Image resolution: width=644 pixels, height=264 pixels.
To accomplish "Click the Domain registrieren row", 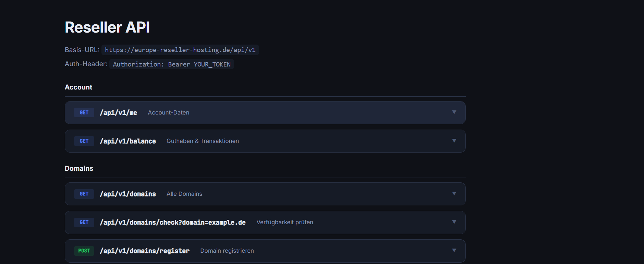I will click(x=227, y=251).
